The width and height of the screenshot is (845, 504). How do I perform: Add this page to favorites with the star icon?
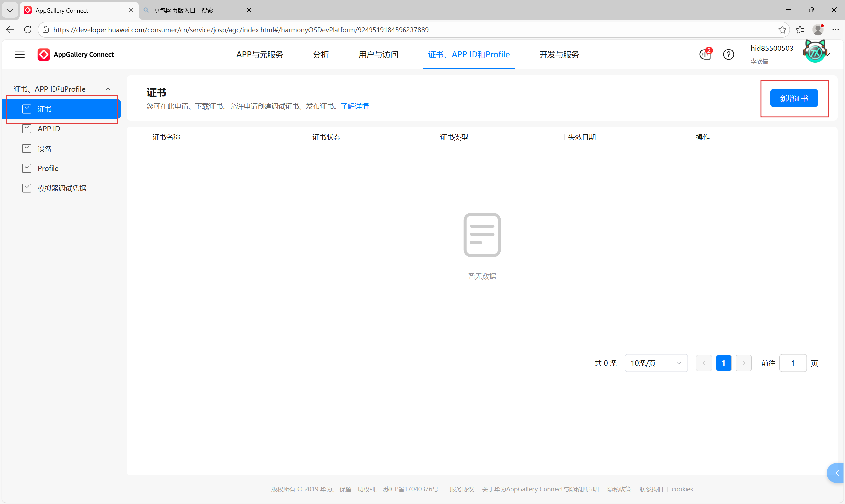(x=782, y=30)
